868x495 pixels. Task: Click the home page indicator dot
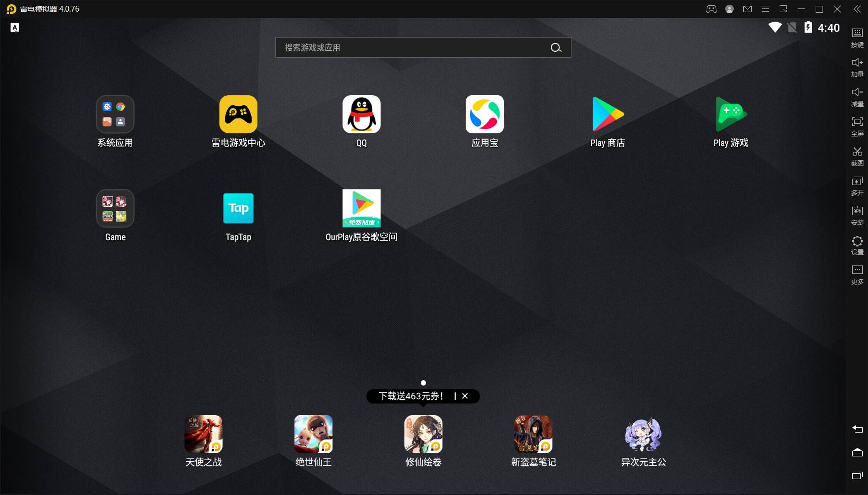(423, 383)
